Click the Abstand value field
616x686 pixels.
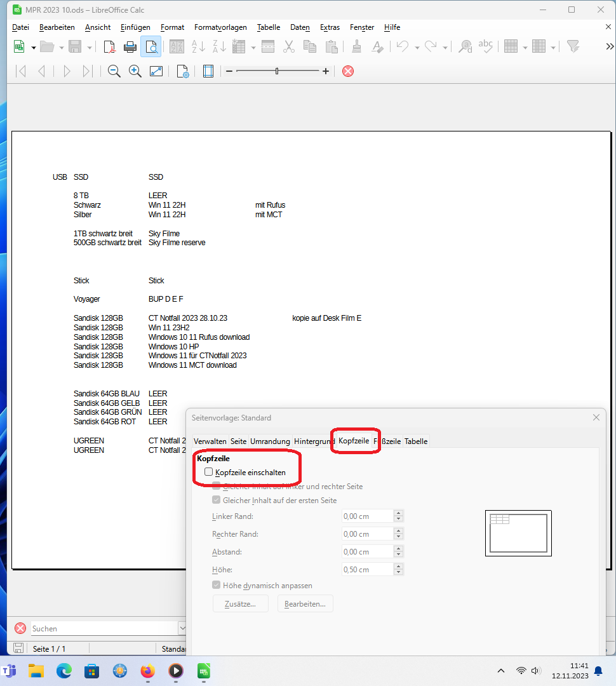coord(368,552)
